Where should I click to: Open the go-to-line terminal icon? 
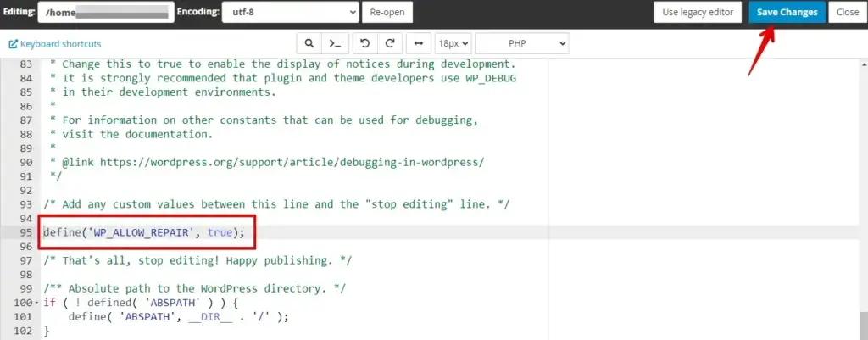pyautogui.click(x=335, y=43)
